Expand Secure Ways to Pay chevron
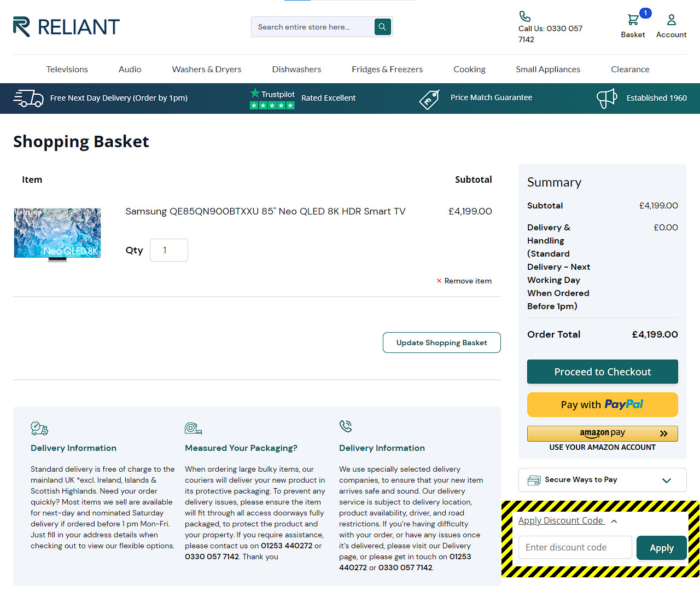Image resolution: width=700 pixels, height=591 pixels. pyautogui.click(x=667, y=480)
